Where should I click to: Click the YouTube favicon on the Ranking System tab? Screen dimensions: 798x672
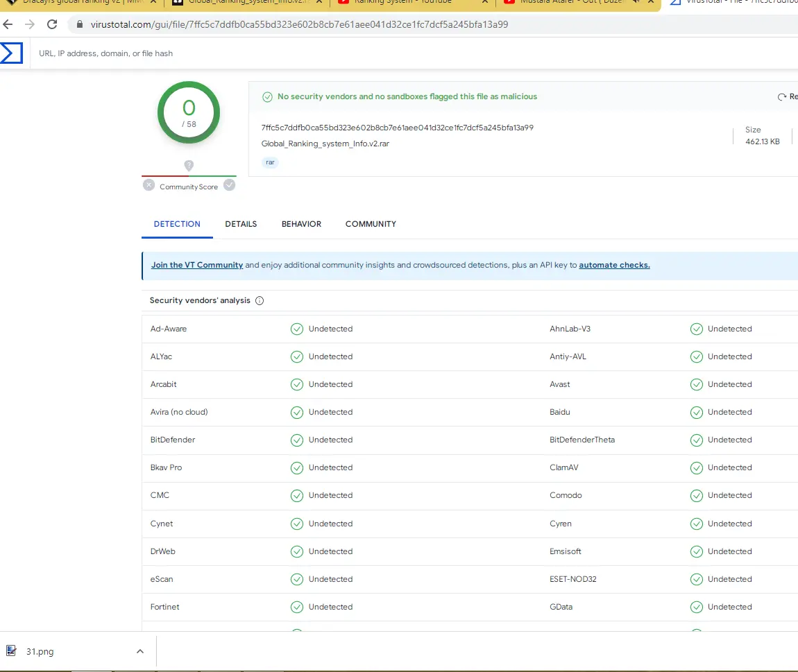pyautogui.click(x=343, y=2)
